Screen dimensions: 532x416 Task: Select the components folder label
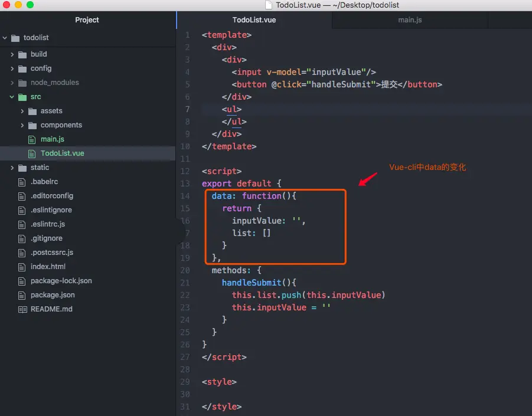tap(61, 125)
